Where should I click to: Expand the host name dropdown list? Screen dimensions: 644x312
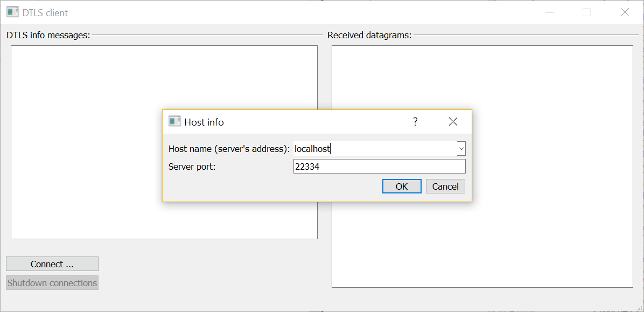461,148
